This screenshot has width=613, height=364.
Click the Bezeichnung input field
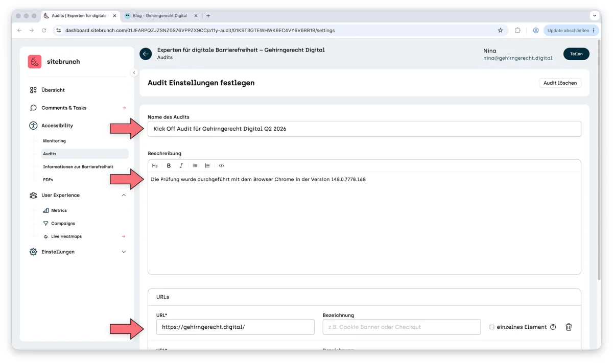pyautogui.click(x=402, y=327)
